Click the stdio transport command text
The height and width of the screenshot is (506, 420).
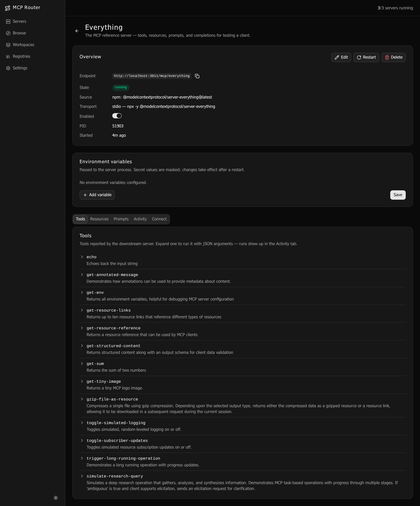163,107
